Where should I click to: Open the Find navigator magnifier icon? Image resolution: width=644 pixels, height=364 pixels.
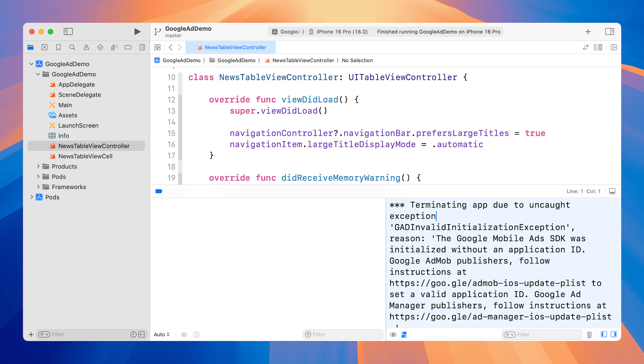click(x=72, y=47)
